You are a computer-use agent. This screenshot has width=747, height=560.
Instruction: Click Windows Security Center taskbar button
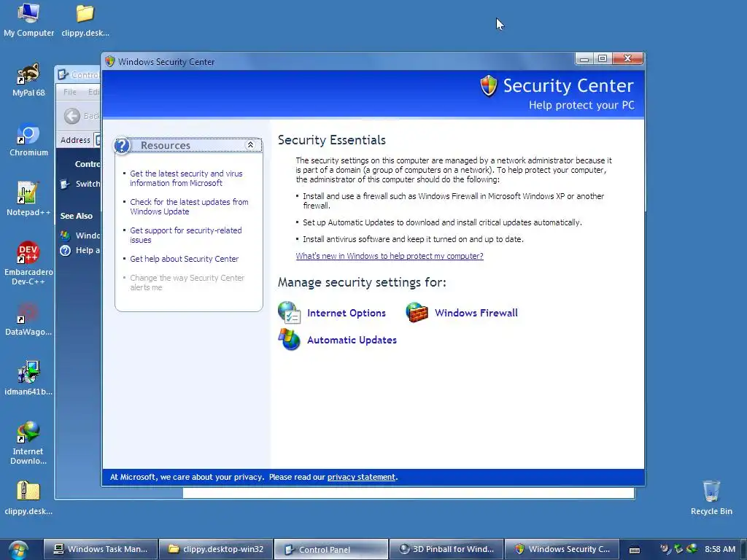point(562,549)
